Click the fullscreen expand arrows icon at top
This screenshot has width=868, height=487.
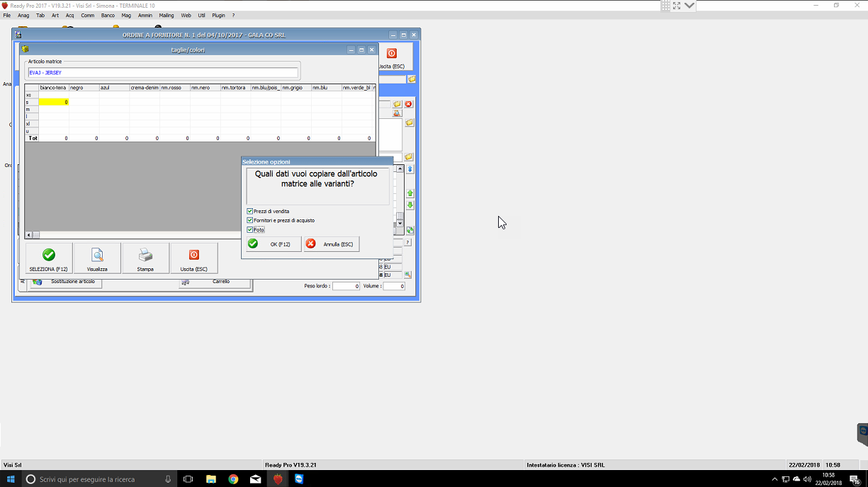pos(677,5)
